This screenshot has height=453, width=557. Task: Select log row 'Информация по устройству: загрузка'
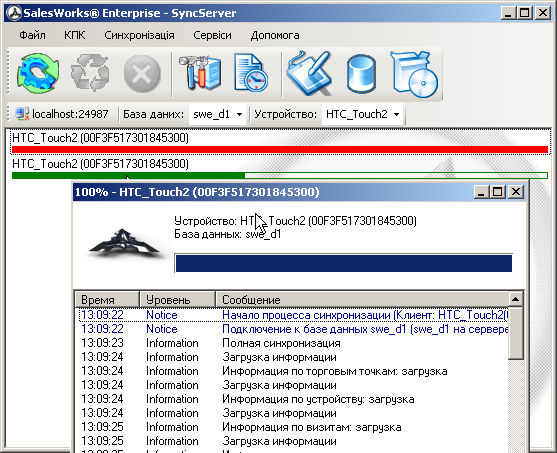point(293,399)
